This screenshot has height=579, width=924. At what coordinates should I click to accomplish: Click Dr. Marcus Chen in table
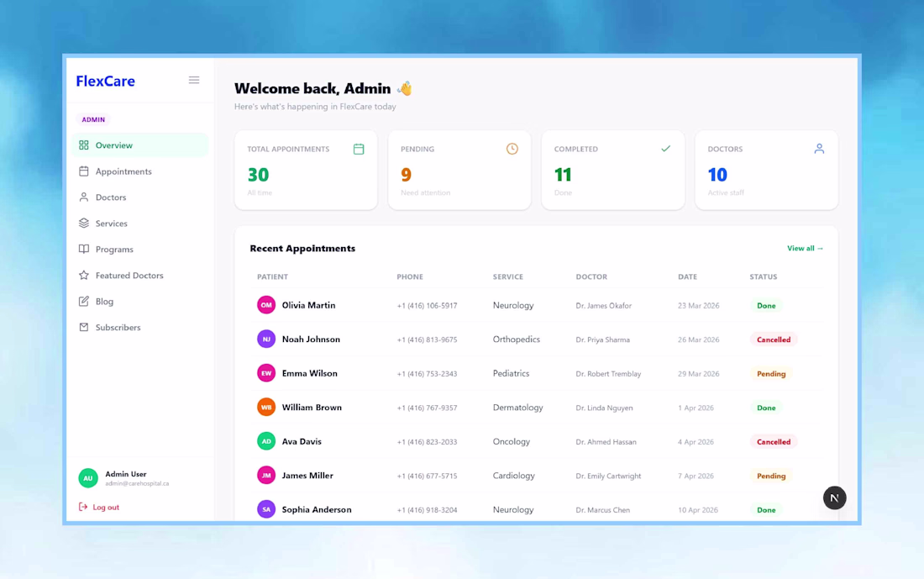603,510
